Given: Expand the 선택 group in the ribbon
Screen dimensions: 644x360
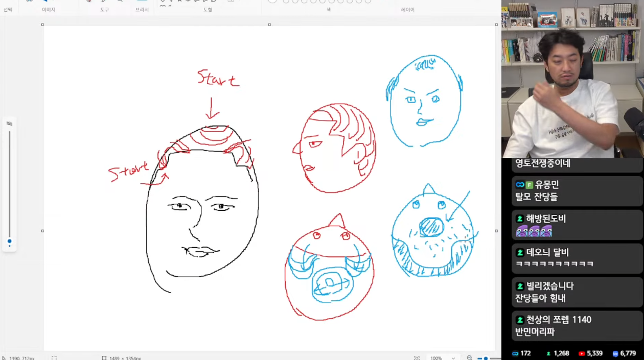Looking at the screenshot, I should pyautogui.click(x=8, y=10).
